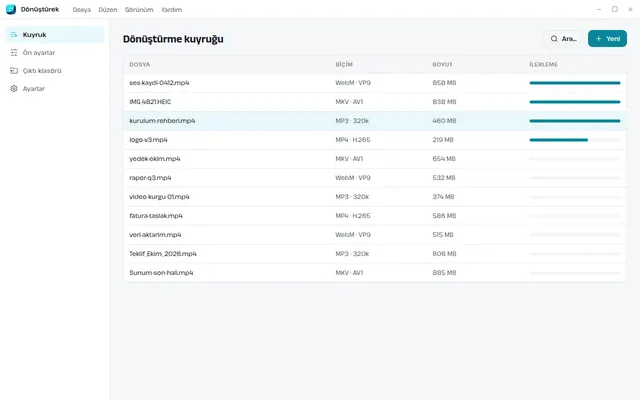Sort by the DOSYA column header

tap(140, 64)
